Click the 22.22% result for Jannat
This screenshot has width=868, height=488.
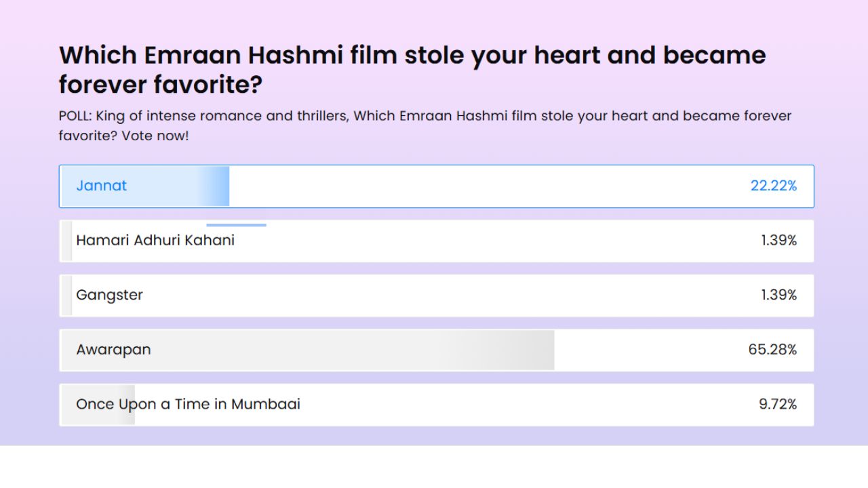pyautogui.click(x=773, y=186)
